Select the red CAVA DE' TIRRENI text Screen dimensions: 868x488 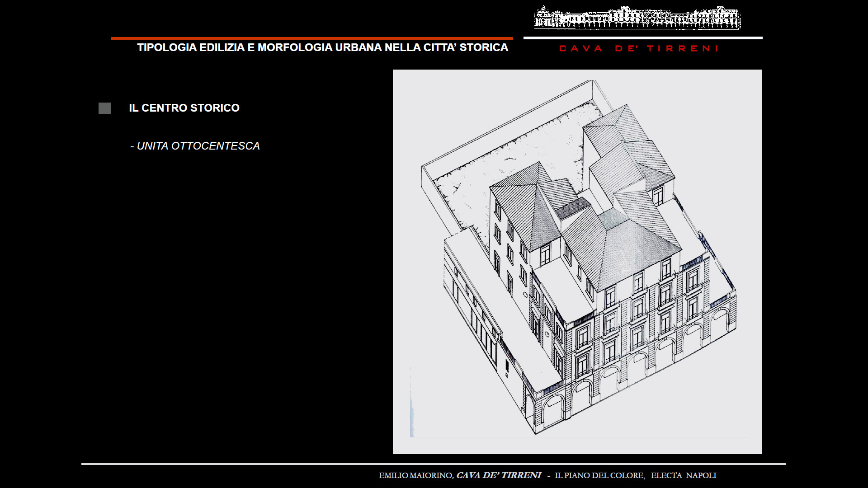(x=638, y=48)
